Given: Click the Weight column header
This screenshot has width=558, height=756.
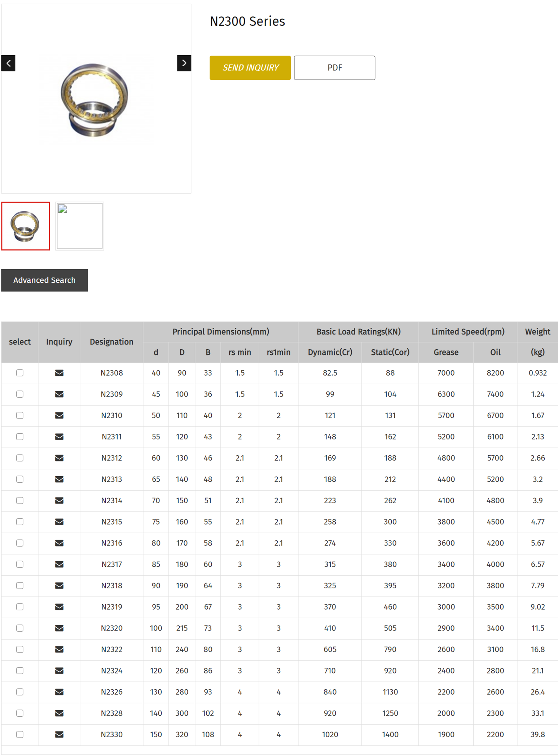Looking at the screenshot, I should 537,332.
